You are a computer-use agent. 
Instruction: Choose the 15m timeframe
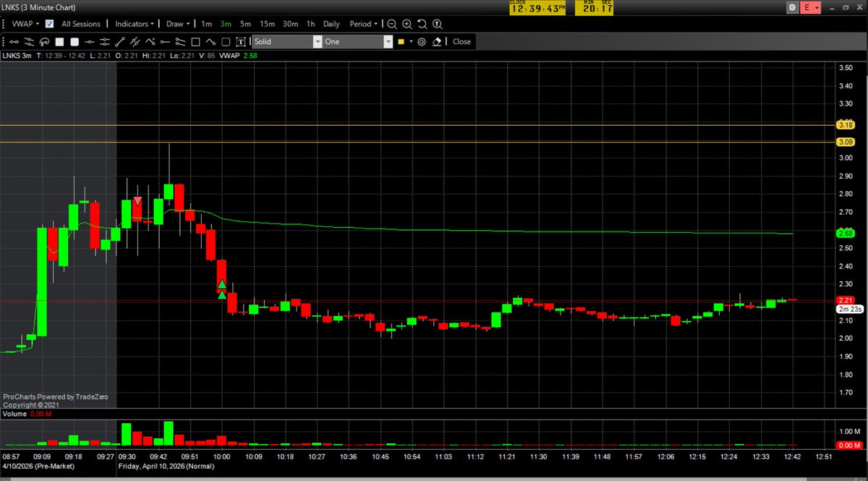click(268, 24)
